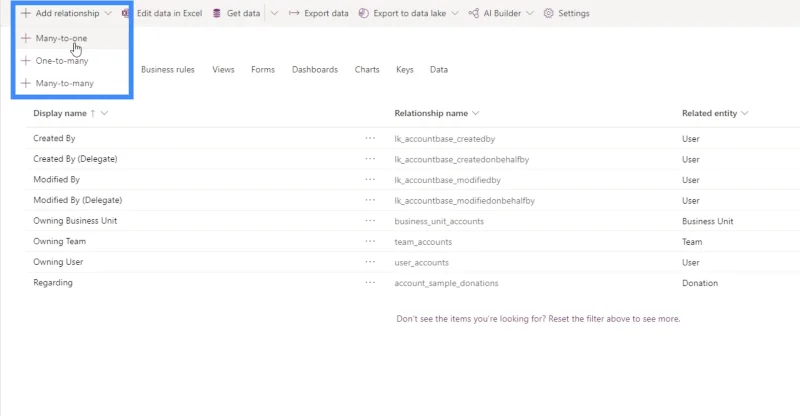This screenshot has height=416, width=800.
Task: Open the Created By relationship
Action: 54,138
